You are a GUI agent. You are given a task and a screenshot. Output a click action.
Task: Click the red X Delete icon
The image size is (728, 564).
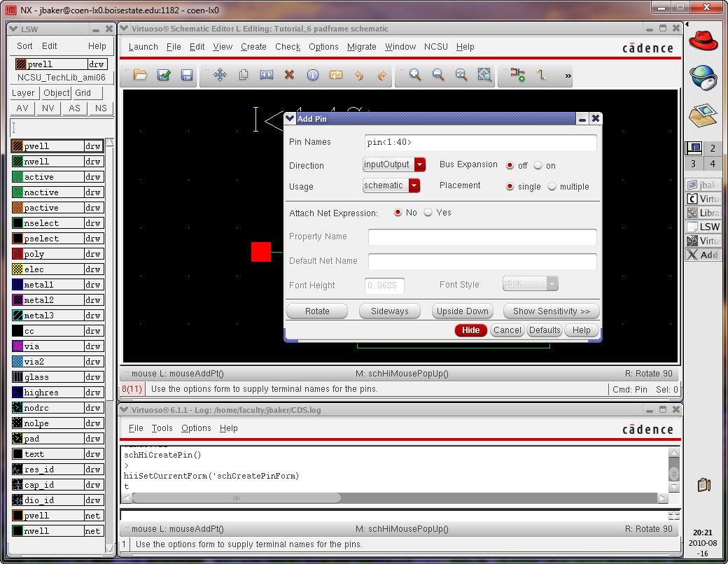pos(289,75)
